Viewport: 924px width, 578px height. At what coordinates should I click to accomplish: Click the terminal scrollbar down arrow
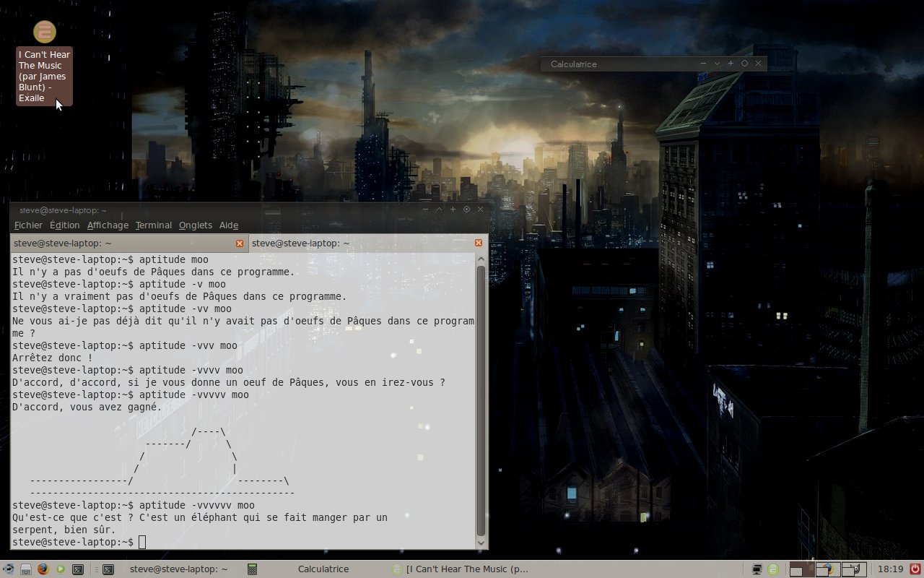[481, 543]
